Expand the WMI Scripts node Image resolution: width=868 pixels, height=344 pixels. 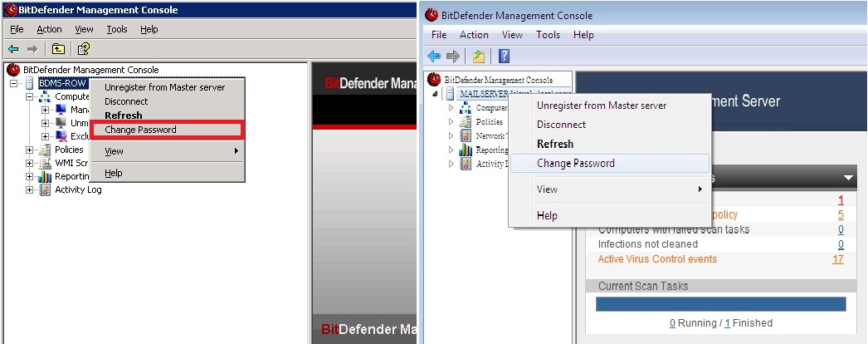tap(29, 163)
